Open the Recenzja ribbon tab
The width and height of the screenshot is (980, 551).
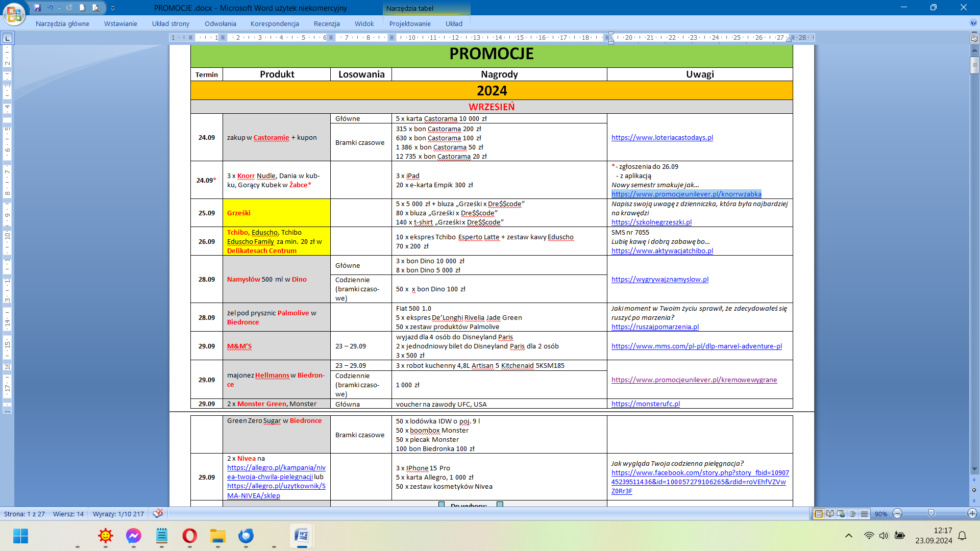pyautogui.click(x=327, y=23)
